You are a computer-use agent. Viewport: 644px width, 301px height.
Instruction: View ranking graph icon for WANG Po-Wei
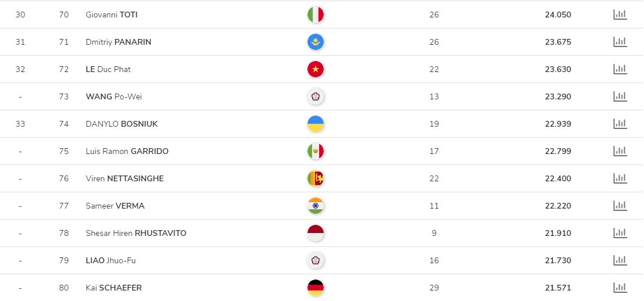click(x=620, y=96)
